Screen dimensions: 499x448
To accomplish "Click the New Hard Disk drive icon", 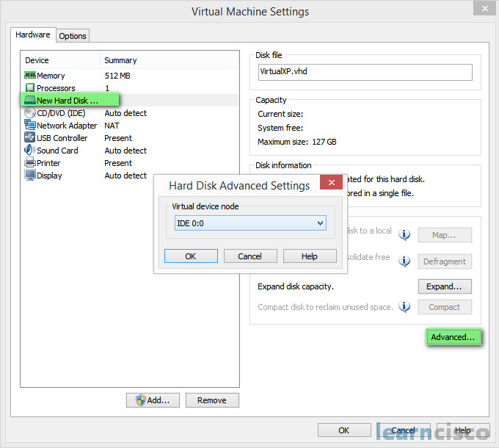I will (x=30, y=101).
